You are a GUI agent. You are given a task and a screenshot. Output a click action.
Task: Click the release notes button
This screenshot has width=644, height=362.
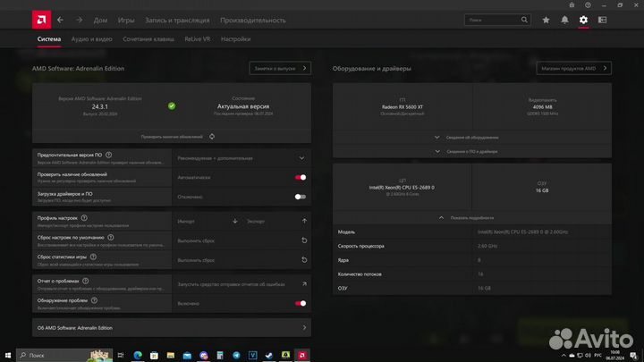pos(279,68)
